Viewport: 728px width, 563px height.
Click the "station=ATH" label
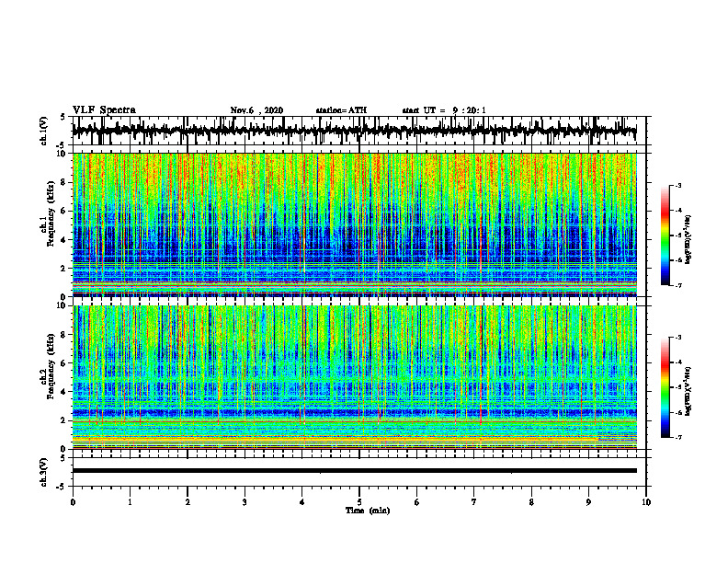341,110
